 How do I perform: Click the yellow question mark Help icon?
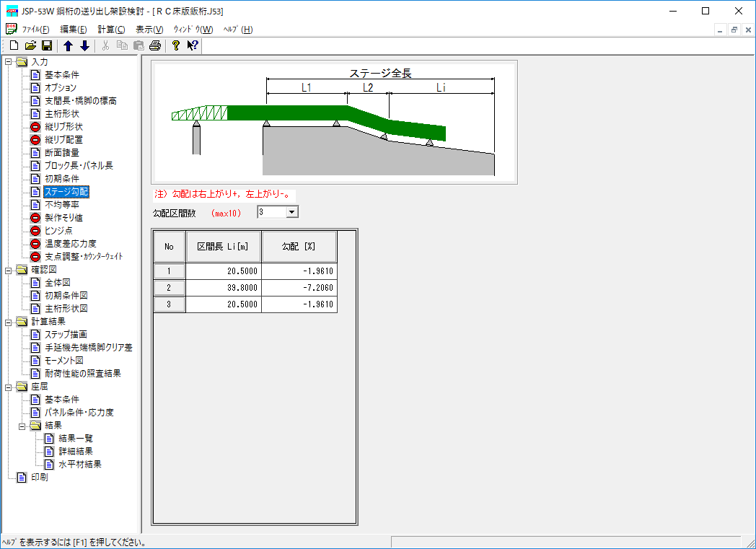pyautogui.click(x=175, y=45)
